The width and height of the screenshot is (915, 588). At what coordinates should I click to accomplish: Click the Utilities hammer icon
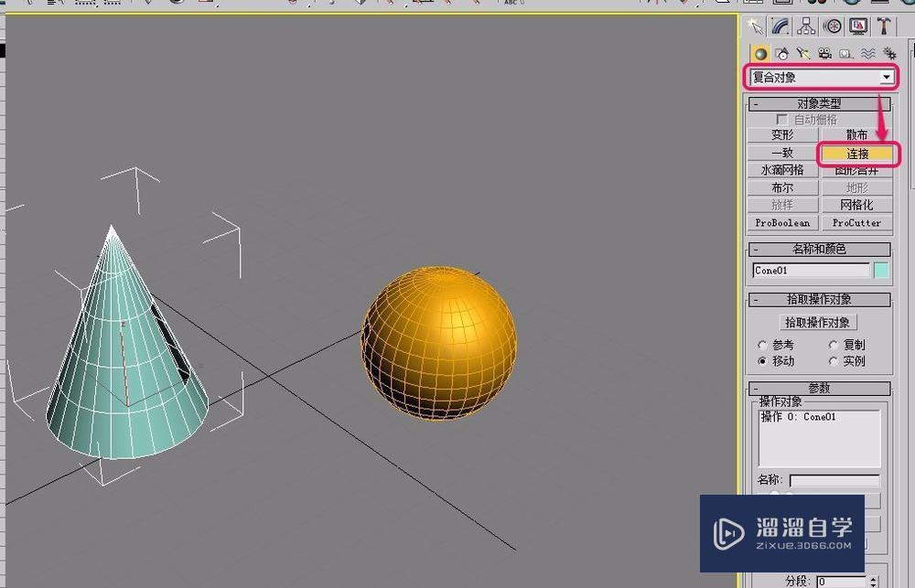coord(885,26)
